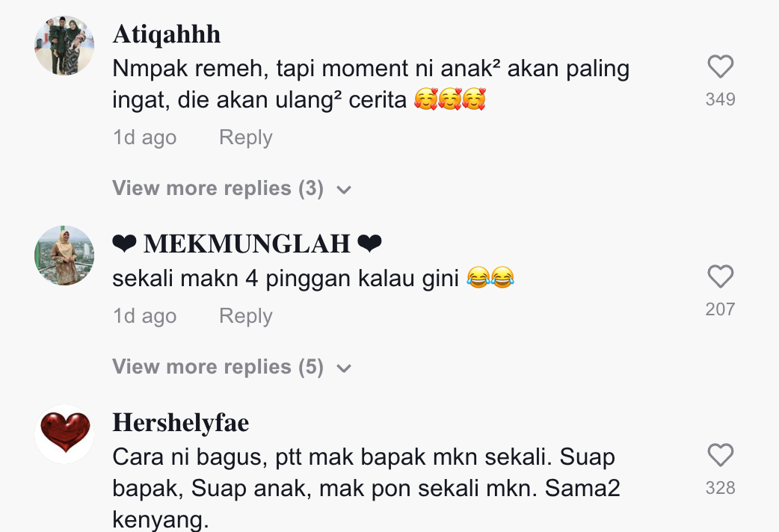Viewport: 779px width, 532px height.
Task: Select Hershelyfae's 'Cara ni bagus' comment text
Action: (366, 488)
